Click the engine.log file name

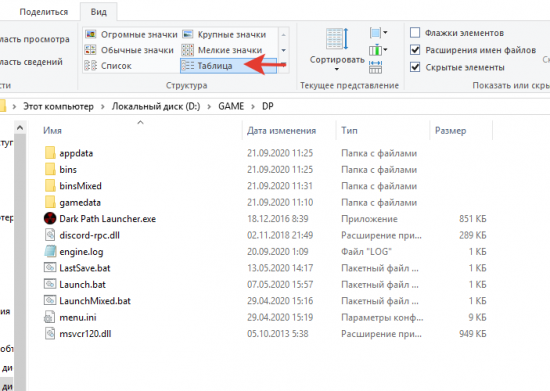click(81, 252)
